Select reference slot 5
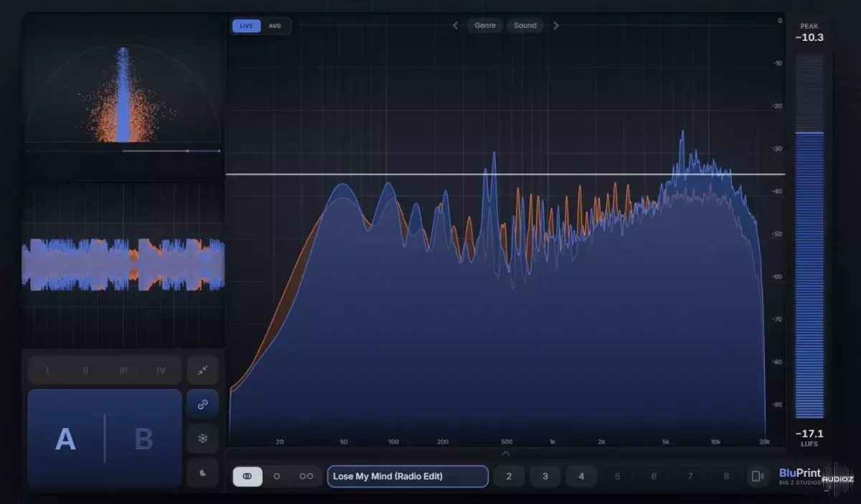The width and height of the screenshot is (861, 504). click(618, 476)
